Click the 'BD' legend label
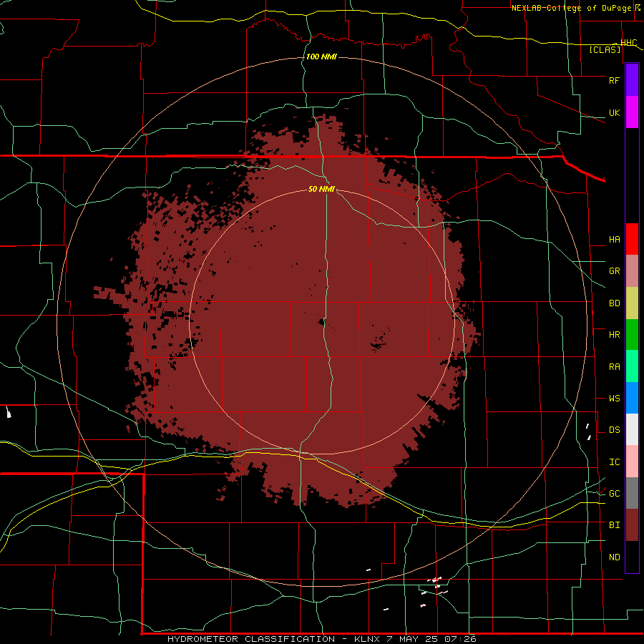Viewport: 644px width, 644px height. [614, 303]
